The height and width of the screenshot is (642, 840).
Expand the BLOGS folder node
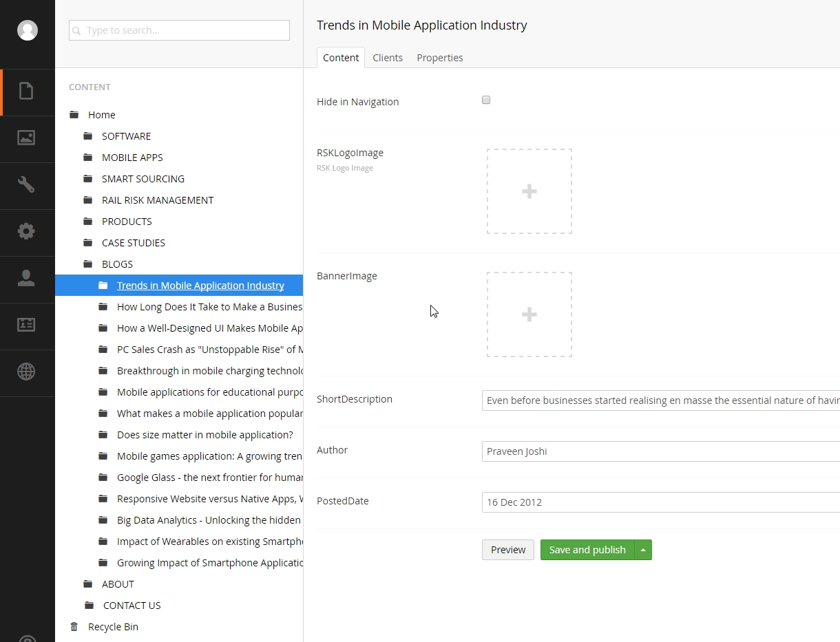75,264
